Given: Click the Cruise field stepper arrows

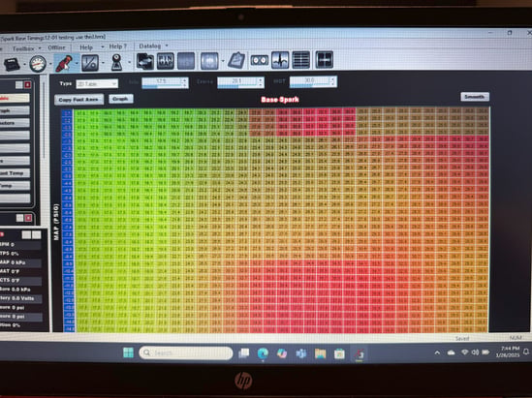Looking at the screenshot, I should pos(261,82).
